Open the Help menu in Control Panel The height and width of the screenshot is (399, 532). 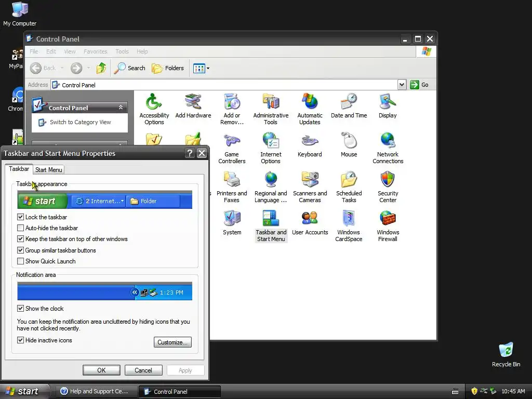pyautogui.click(x=142, y=51)
